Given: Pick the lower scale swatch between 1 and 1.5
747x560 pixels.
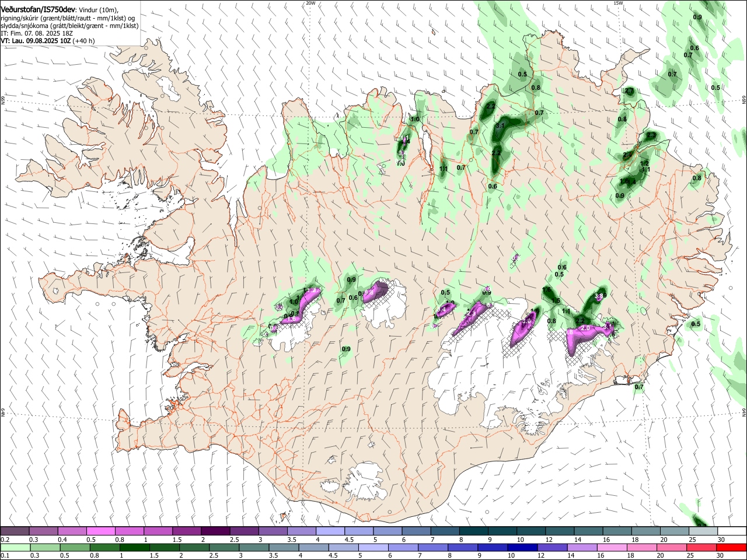Looking at the screenshot, I should pyautogui.click(x=135, y=548).
